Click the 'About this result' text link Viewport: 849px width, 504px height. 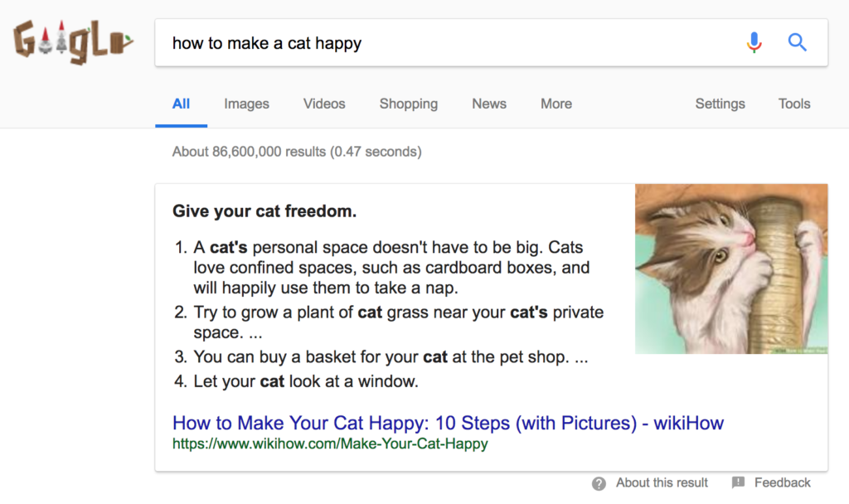pos(662,482)
